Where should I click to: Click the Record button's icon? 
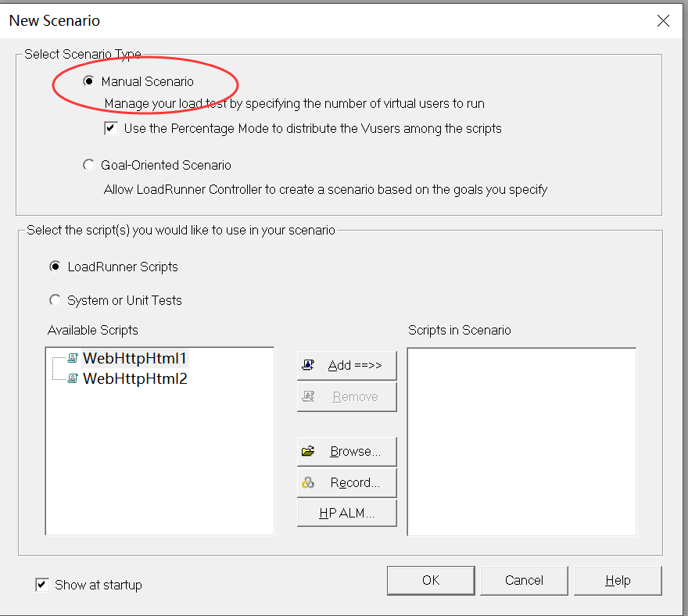tap(308, 482)
